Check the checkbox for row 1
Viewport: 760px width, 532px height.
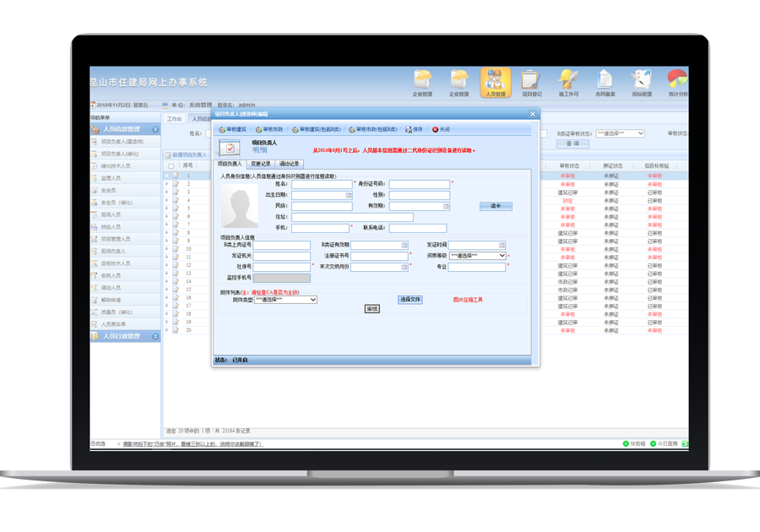click(x=176, y=176)
